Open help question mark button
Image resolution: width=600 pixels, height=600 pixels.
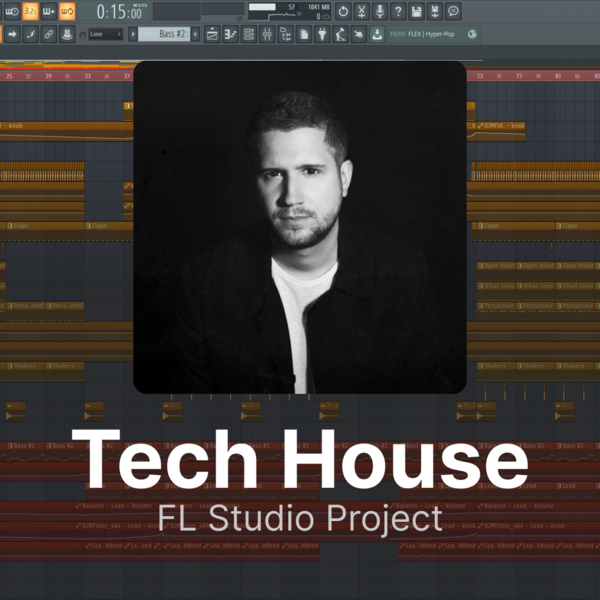point(398,11)
